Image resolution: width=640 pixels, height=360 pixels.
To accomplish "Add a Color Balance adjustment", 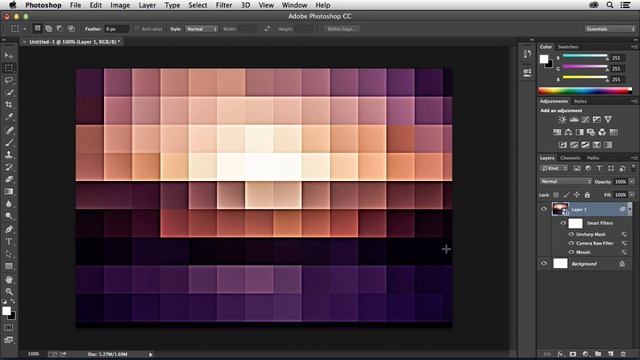I will 568,132.
